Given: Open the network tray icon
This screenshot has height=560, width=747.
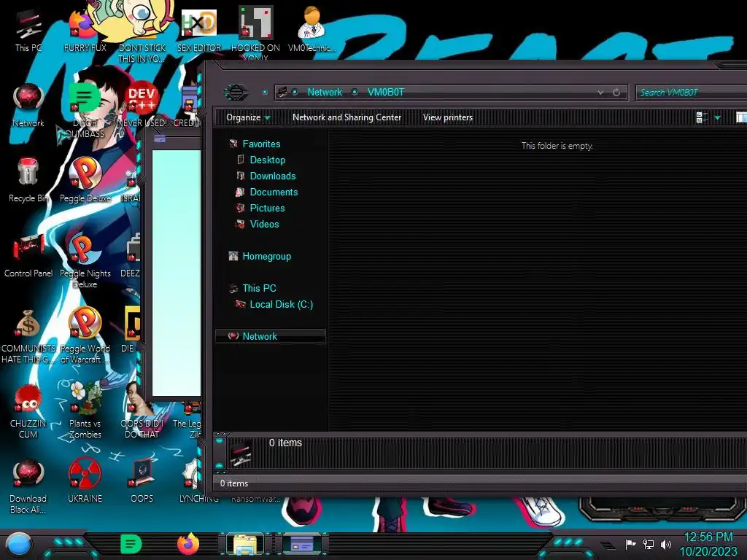Looking at the screenshot, I should tap(649, 544).
